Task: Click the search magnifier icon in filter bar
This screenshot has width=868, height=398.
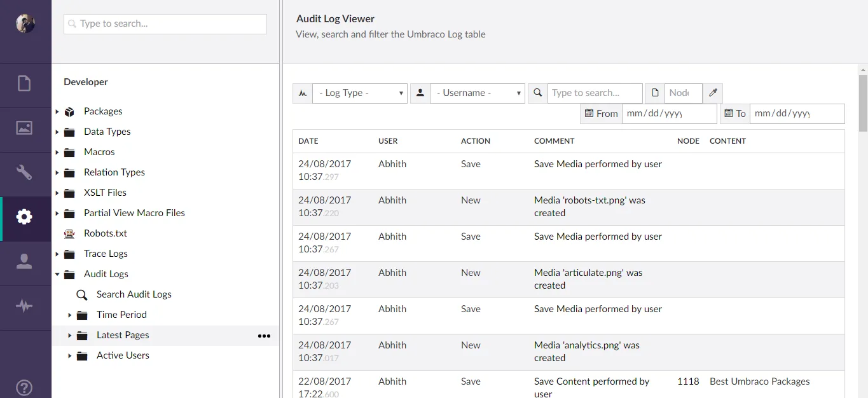Action: (x=538, y=93)
